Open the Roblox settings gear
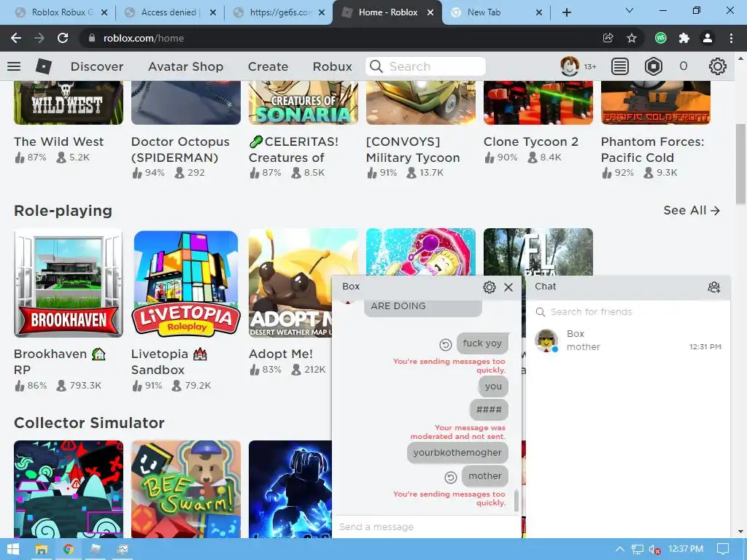Viewport: 747px width, 560px height. coord(717,66)
